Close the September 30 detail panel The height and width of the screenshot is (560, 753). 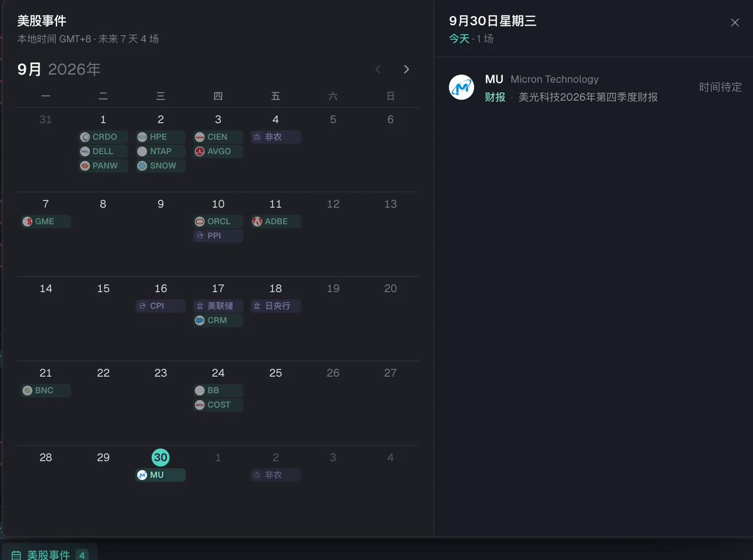735,23
